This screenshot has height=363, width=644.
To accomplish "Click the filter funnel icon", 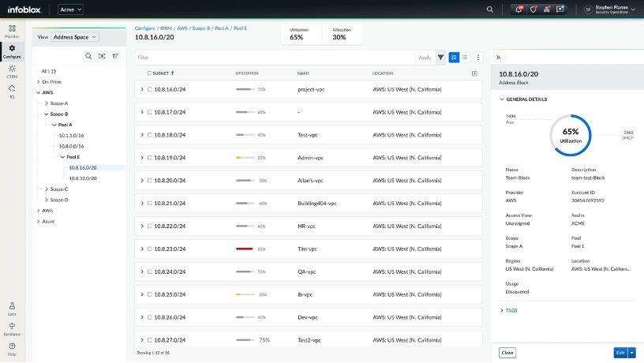I will [440, 58].
